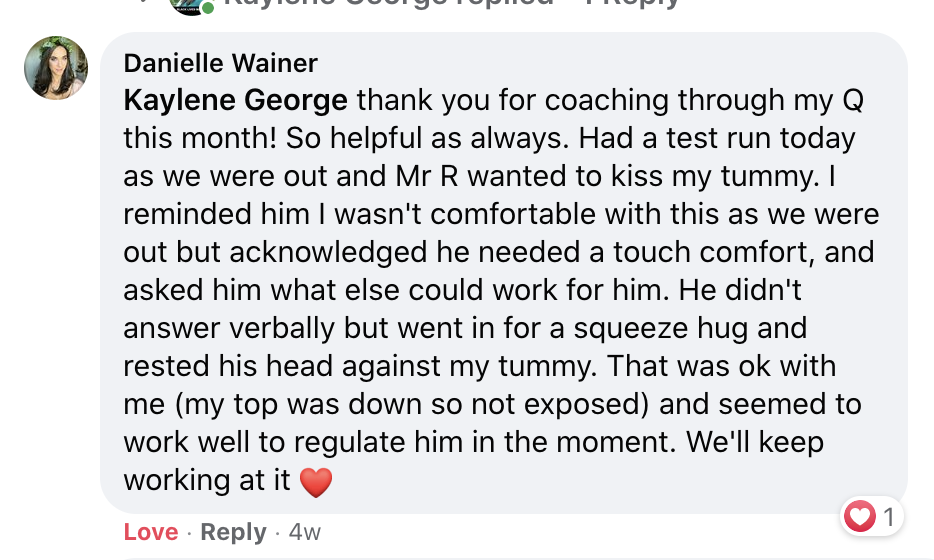Click the red heart emoji after 'working at it'
This screenshot has height=560, width=934.
(315, 481)
